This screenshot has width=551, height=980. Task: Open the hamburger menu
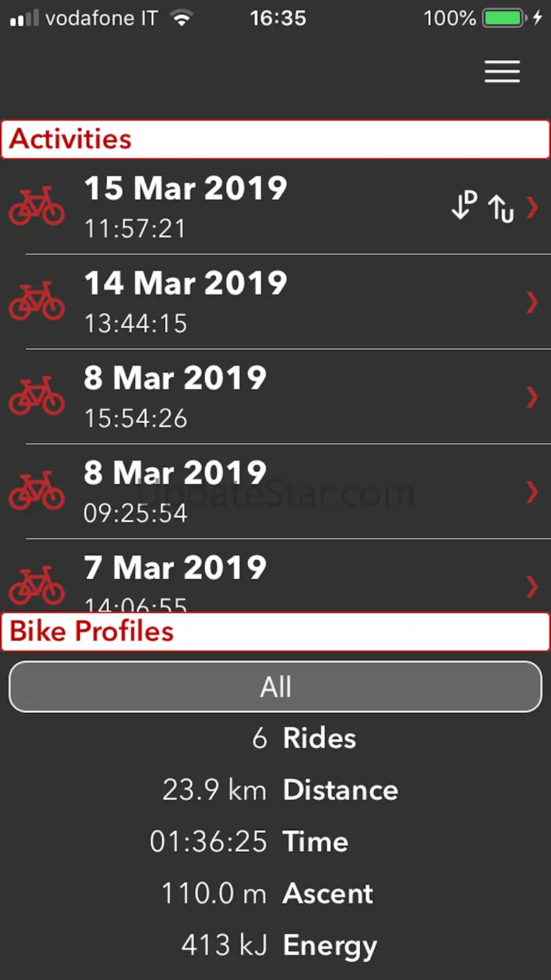click(x=502, y=71)
